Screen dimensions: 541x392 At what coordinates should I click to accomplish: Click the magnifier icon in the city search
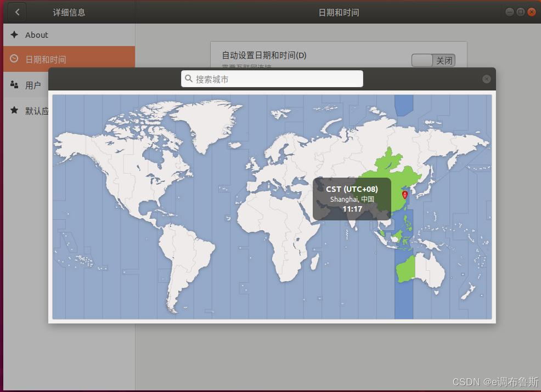click(188, 78)
